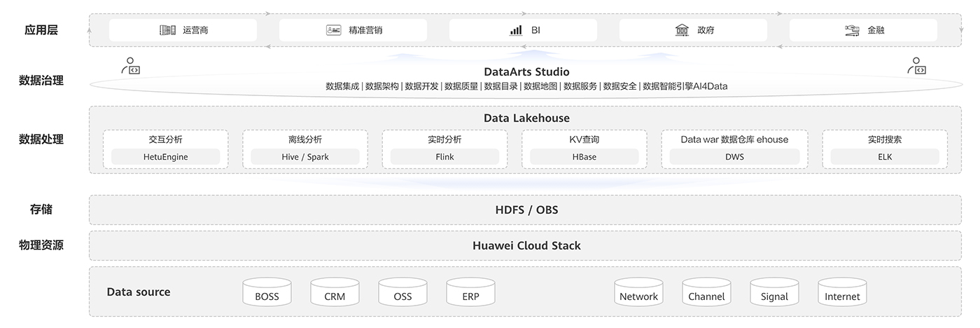Click the 精准营销 ID card icon
The width and height of the screenshot is (980, 328).
334,30
